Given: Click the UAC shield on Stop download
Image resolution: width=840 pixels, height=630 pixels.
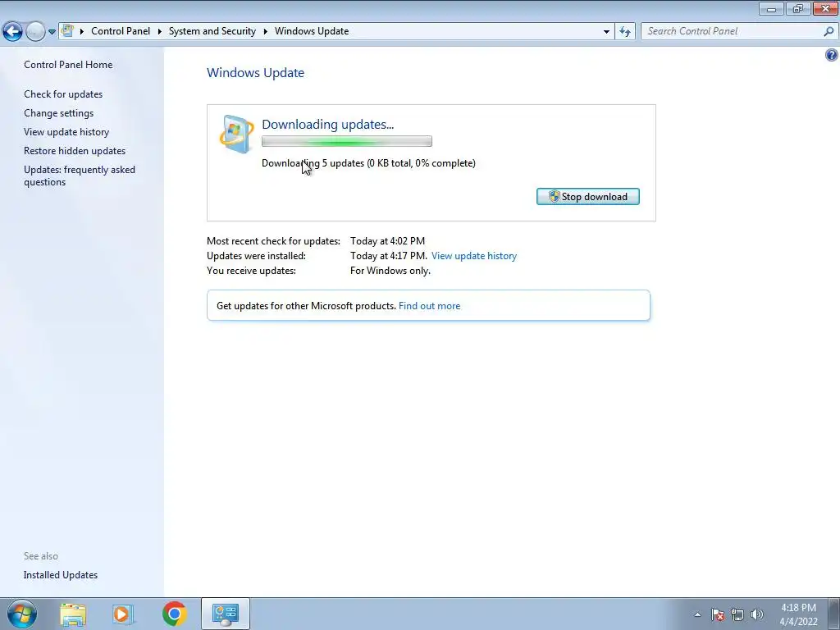Looking at the screenshot, I should tap(554, 197).
